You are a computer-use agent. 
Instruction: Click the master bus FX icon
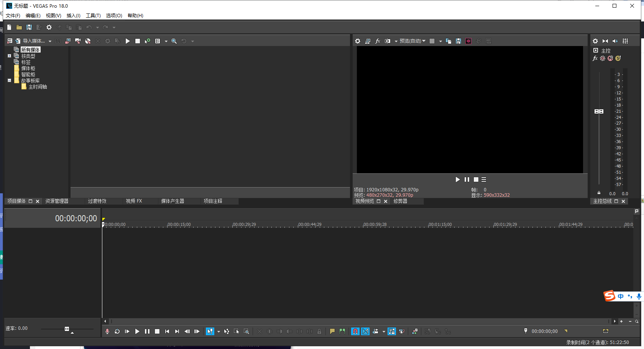point(595,58)
